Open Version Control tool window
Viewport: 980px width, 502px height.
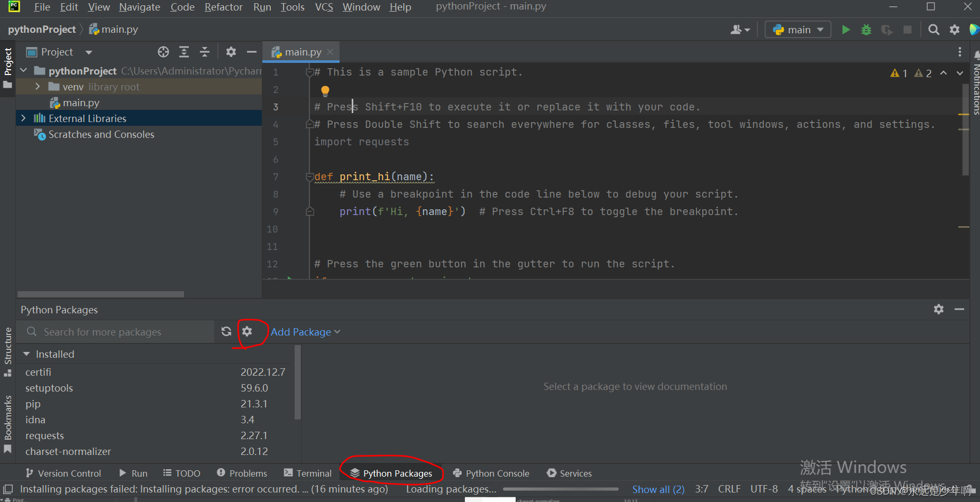63,473
